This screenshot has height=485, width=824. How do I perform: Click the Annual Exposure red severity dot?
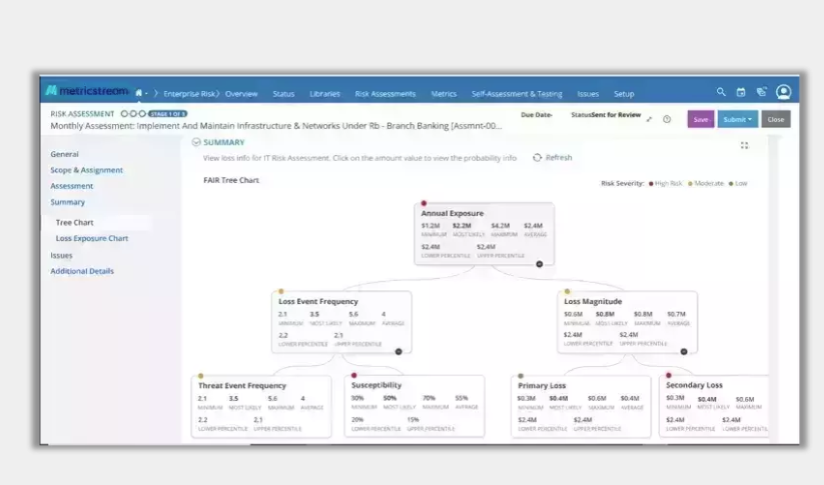pos(424,203)
